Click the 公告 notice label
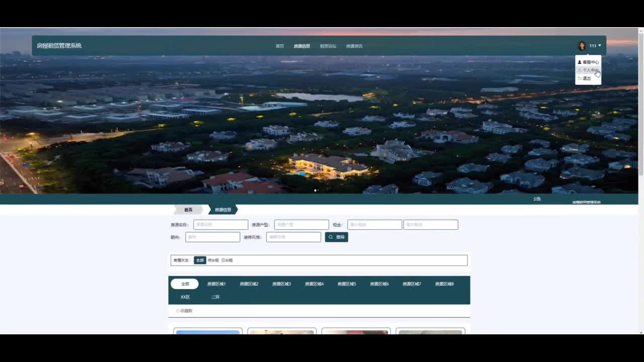 (x=537, y=199)
